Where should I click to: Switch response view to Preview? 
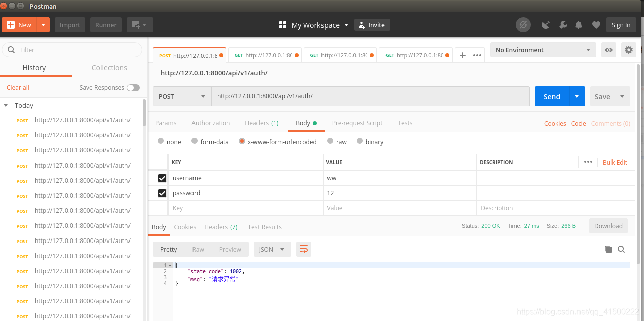pos(230,249)
